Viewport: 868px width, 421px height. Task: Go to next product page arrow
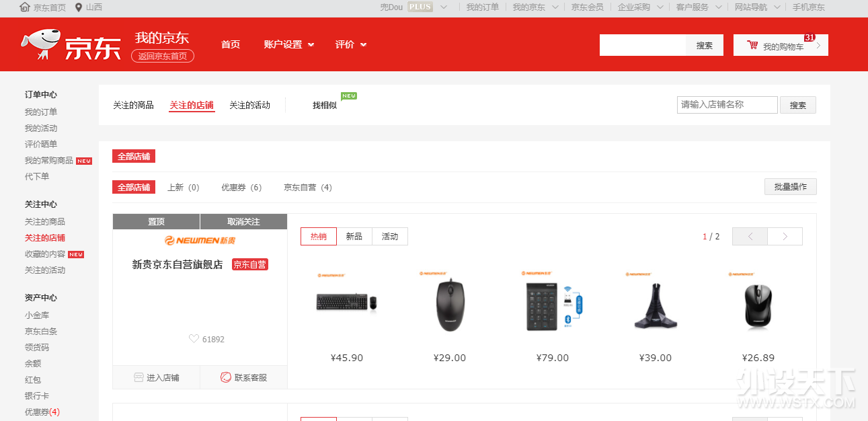click(x=785, y=236)
